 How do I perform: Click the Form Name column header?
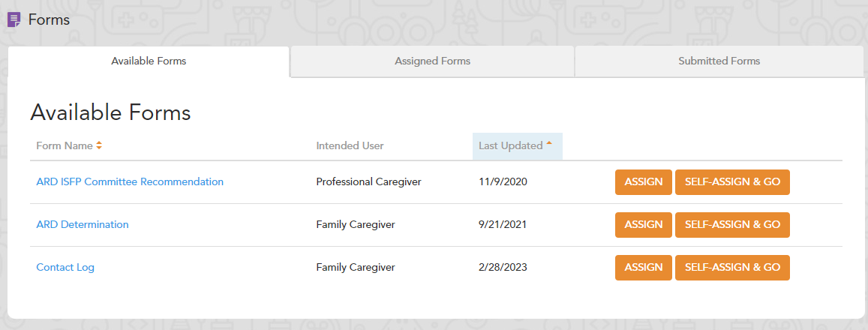tap(65, 146)
